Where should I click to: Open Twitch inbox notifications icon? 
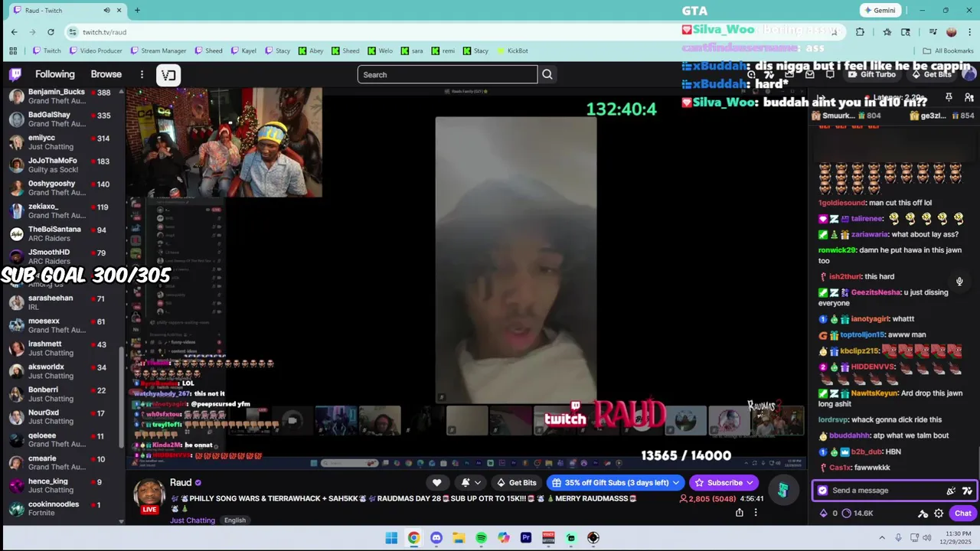pos(810,74)
